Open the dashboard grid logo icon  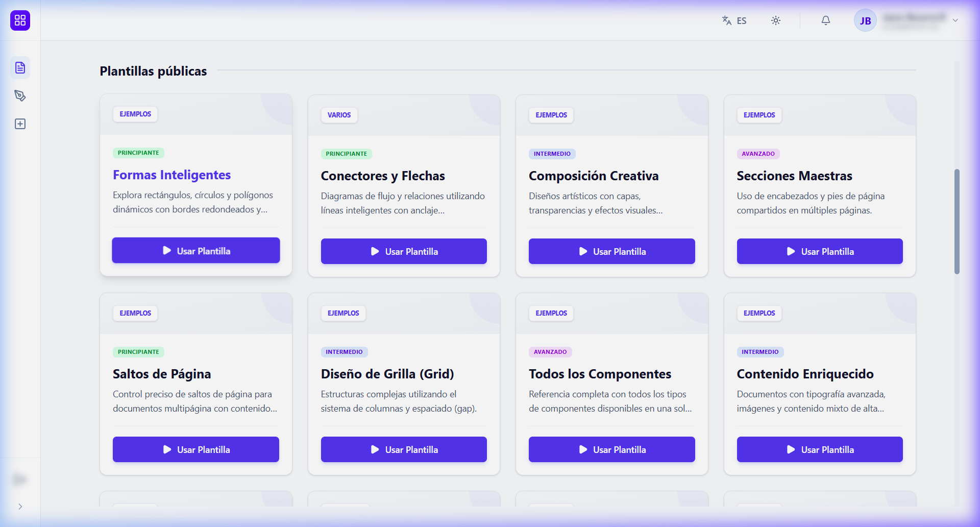(x=20, y=20)
